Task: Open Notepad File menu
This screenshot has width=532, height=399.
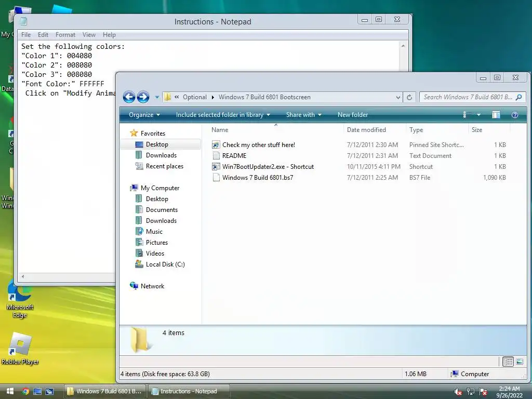Action: point(26,35)
